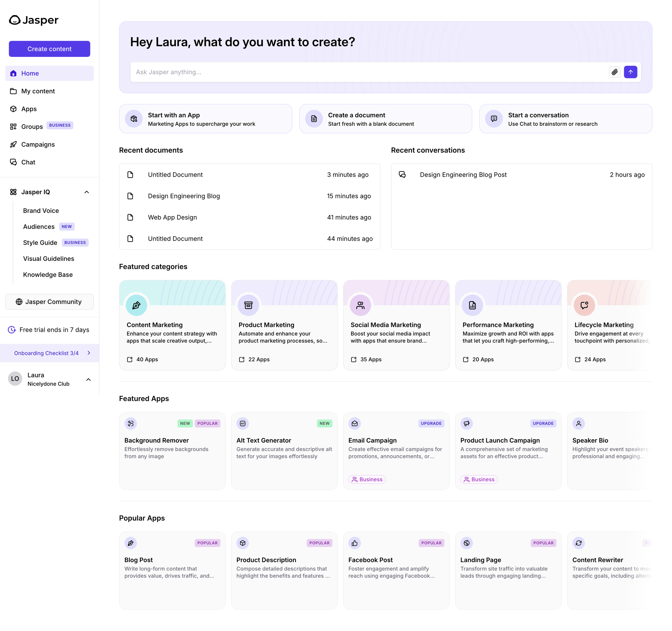
Task: Click the paperclip attachment icon
Action: (615, 72)
